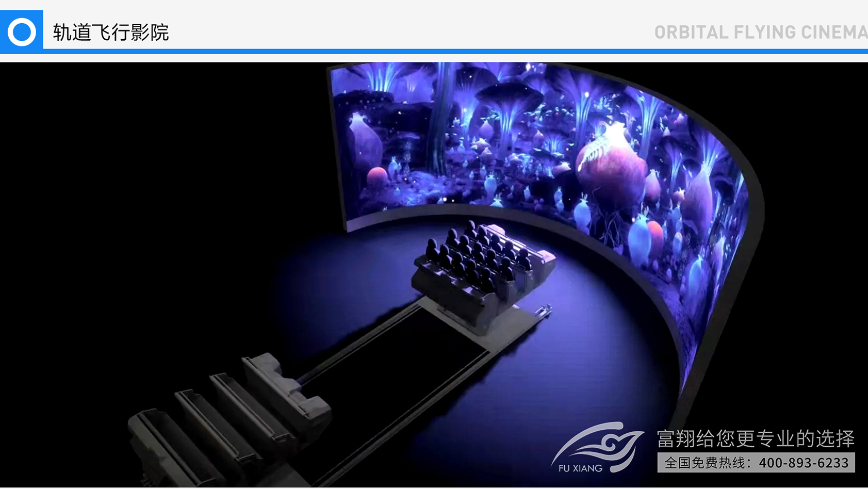Click the blue divider line under the header
Image resolution: width=868 pixels, height=489 pixels.
454,52
